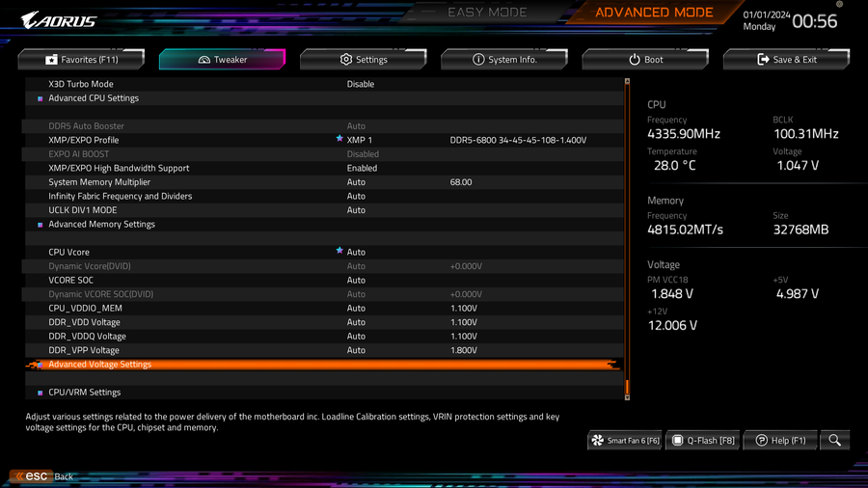The width and height of the screenshot is (868, 488).
Task: Click the DDR5-6800 34-45-45-108-1.400V text
Action: (x=518, y=140)
